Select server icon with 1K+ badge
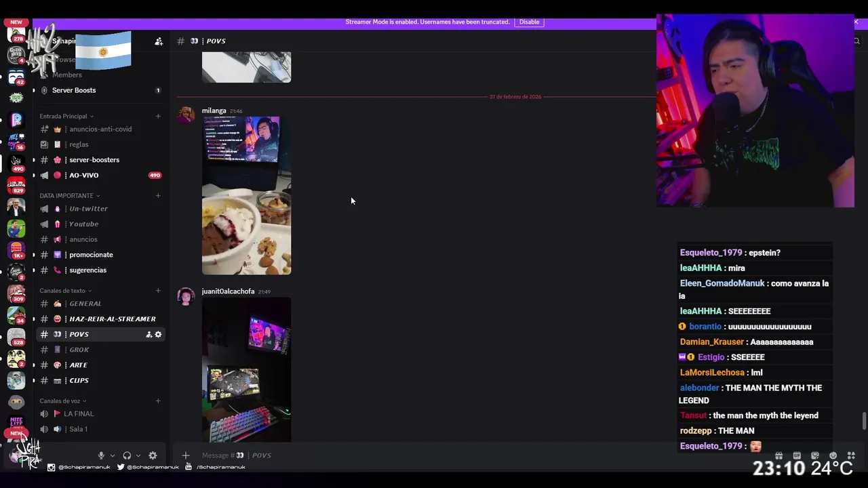 [x=16, y=249]
